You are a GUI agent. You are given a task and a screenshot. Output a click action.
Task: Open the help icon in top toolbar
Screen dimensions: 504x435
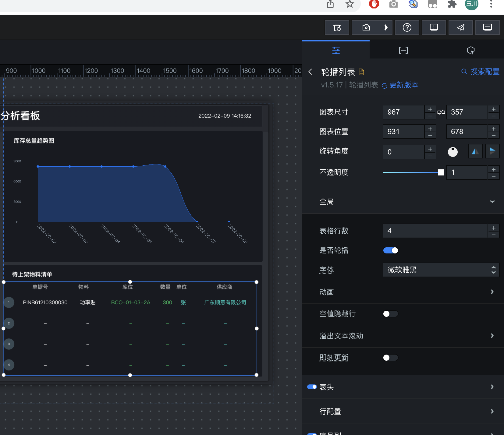pyautogui.click(x=407, y=27)
